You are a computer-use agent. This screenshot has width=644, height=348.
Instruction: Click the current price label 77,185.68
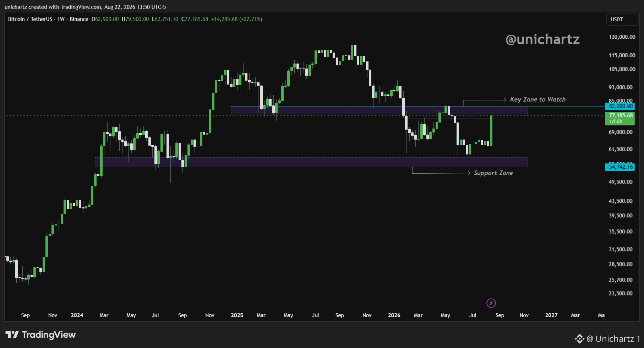pyautogui.click(x=620, y=115)
